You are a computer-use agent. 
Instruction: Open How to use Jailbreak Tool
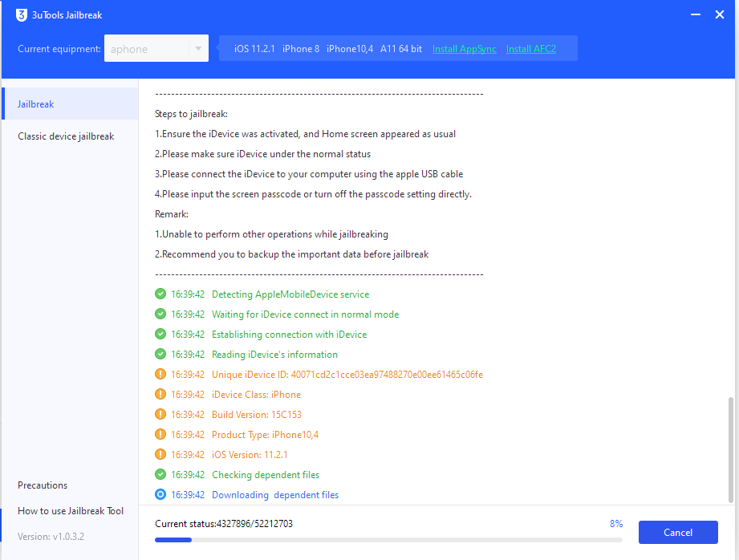click(71, 511)
